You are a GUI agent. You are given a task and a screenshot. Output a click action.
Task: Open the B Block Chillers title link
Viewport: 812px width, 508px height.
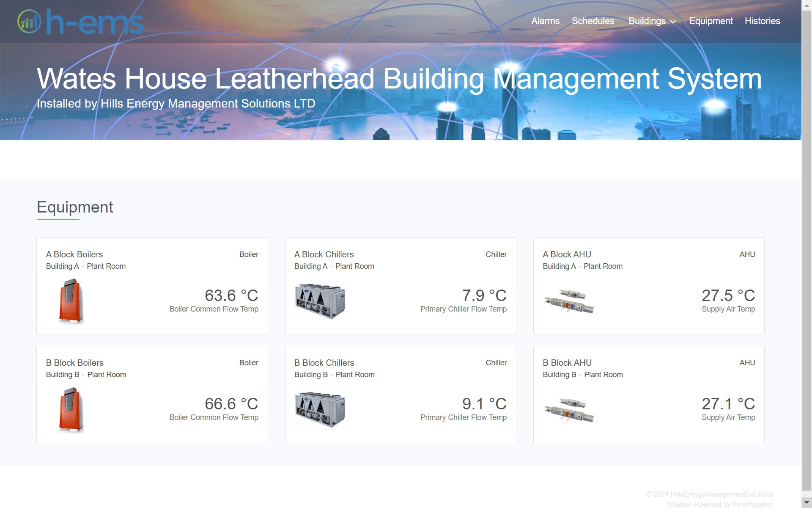tap(324, 363)
